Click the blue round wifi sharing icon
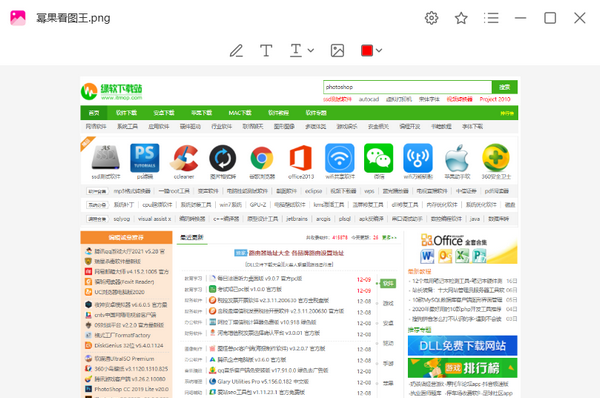The width and height of the screenshot is (600, 413). (340, 158)
